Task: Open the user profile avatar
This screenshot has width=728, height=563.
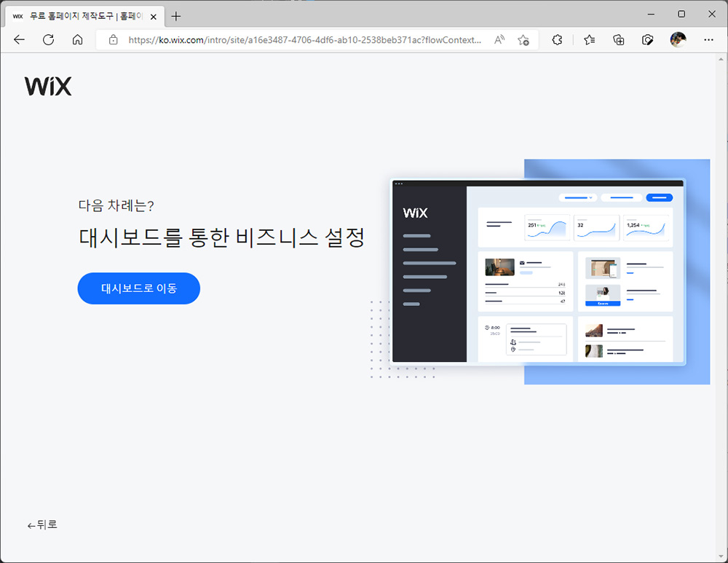Action: pos(678,40)
